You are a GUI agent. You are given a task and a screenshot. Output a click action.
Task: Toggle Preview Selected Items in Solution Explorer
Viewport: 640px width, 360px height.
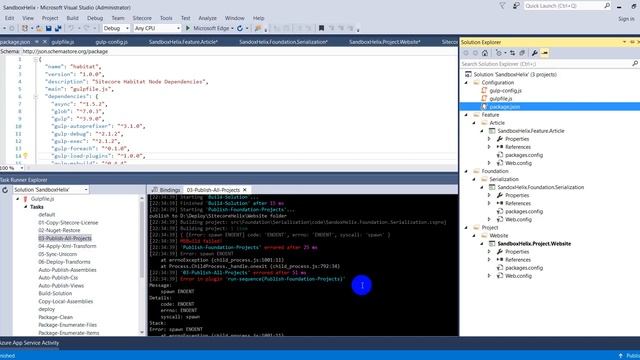544,53
